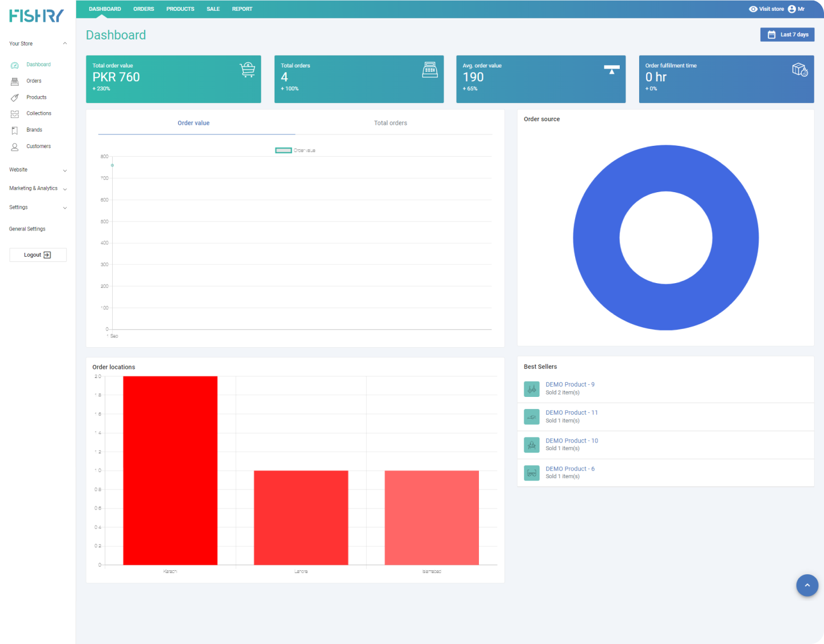This screenshot has width=824, height=644.
Task: Open the Collections panel icon
Action: [14, 113]
